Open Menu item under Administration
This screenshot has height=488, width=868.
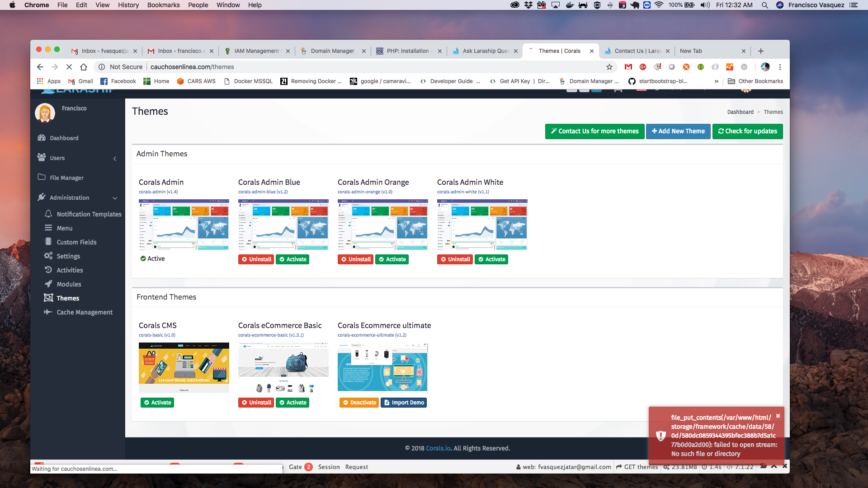(x=64, y=228)
